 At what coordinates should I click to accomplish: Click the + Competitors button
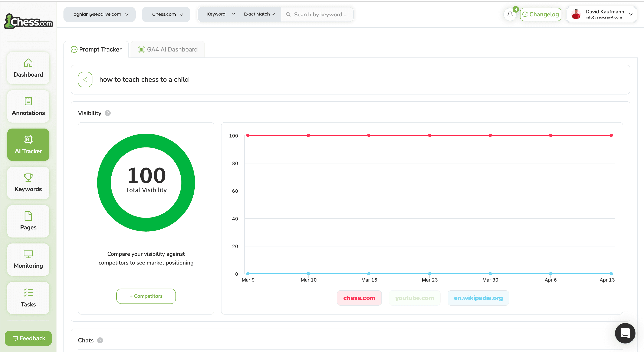coord(146,296)
